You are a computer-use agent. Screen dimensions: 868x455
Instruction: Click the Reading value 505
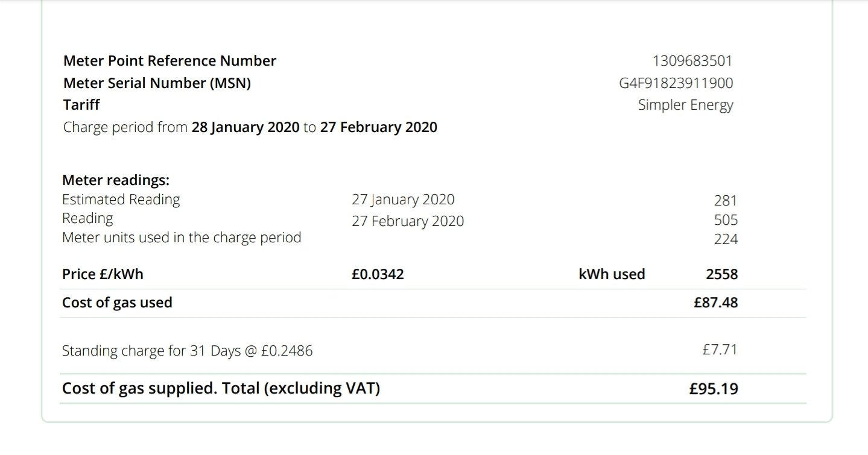click(x=726, y=220)
